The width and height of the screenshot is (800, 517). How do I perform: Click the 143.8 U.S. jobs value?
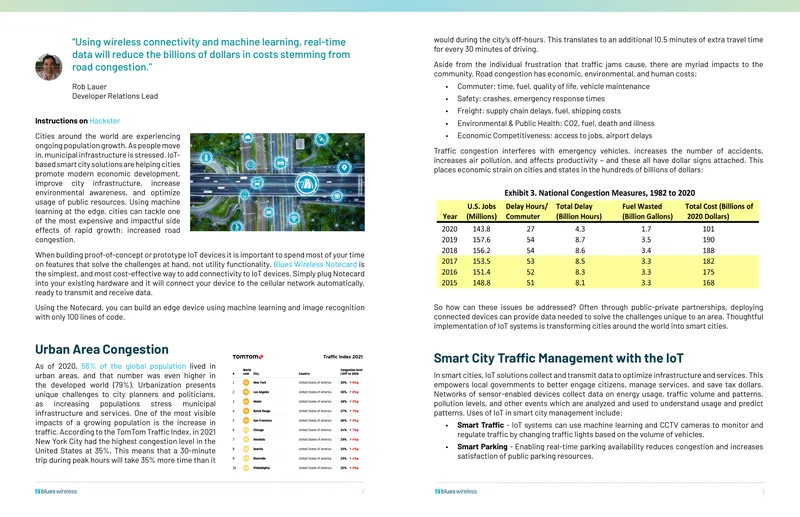481,229
